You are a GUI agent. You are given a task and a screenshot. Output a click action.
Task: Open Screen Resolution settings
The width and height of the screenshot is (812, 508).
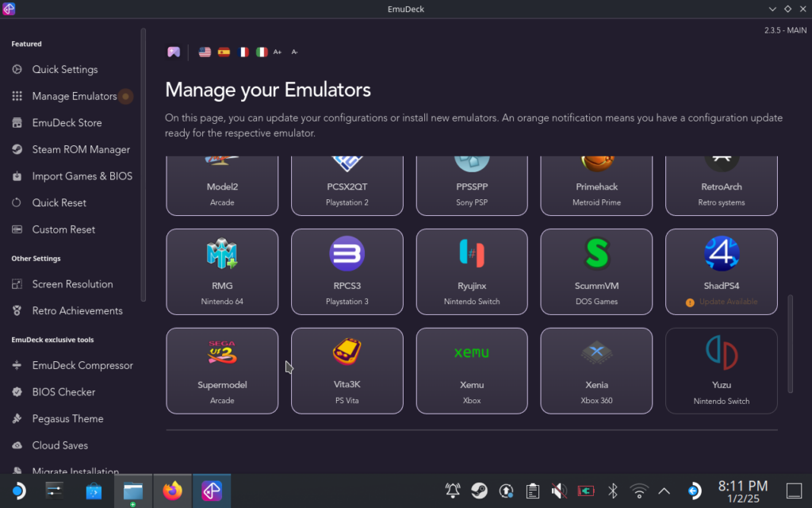coord(72,284)
